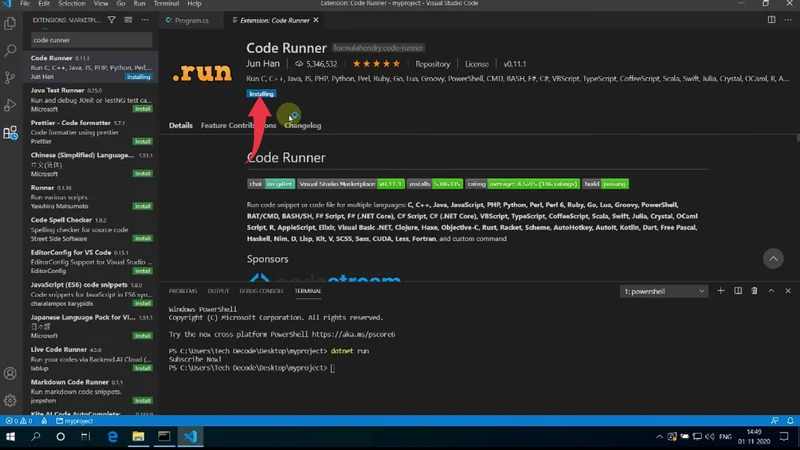This screenshot has width=800, height=450.
Task: Open the Run and Debug view
Action: point(10,104)
